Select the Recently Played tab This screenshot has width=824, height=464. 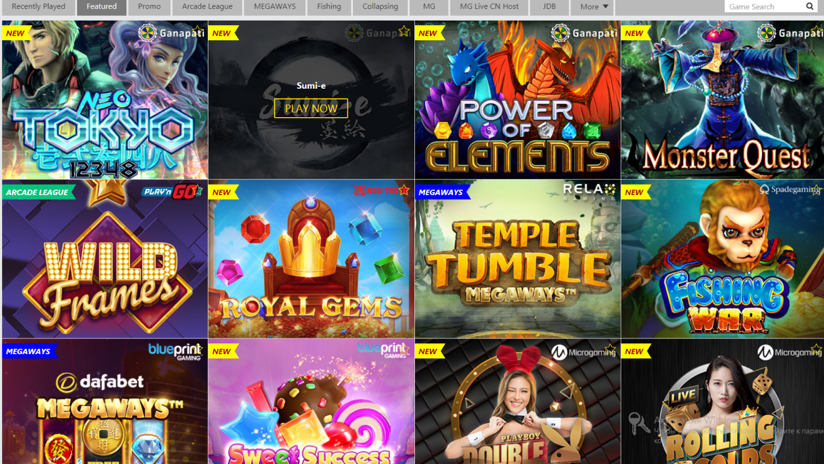tap(38, 7)
